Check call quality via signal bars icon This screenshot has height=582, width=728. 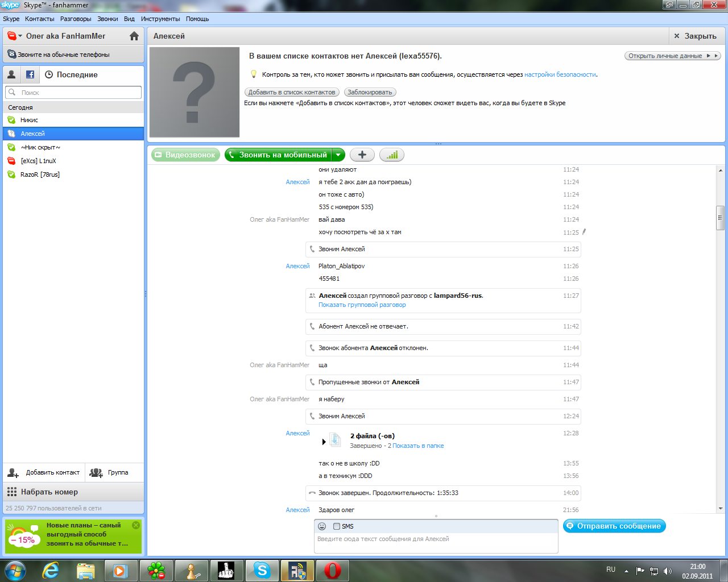coord(392,155)
